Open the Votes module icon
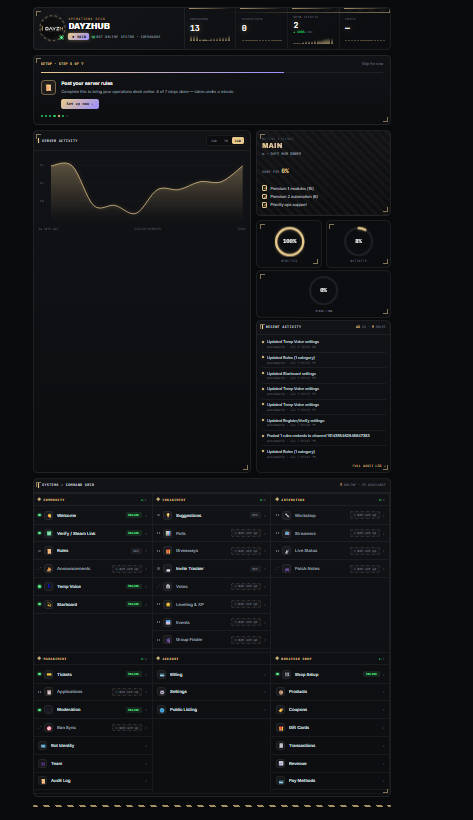Screen dimensions: 473x820 point(167,586)
